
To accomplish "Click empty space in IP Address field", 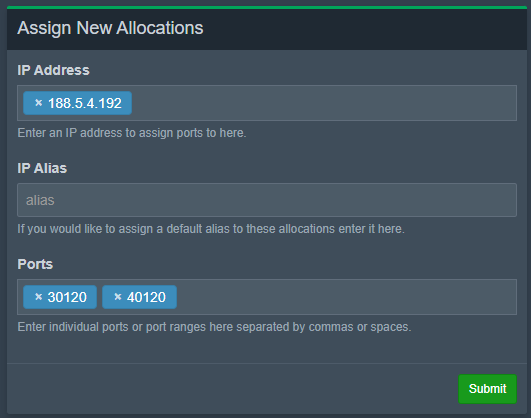I will click(x=323, y=103).
